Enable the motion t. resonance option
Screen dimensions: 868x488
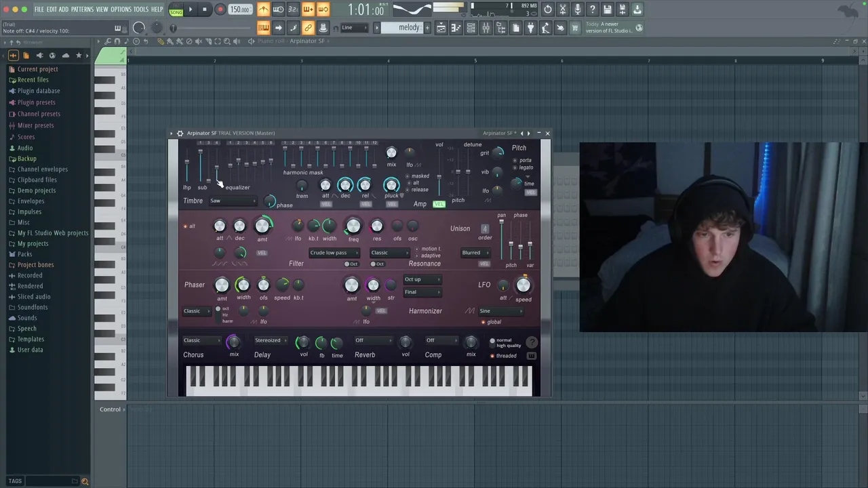click(x=428, y=249)
